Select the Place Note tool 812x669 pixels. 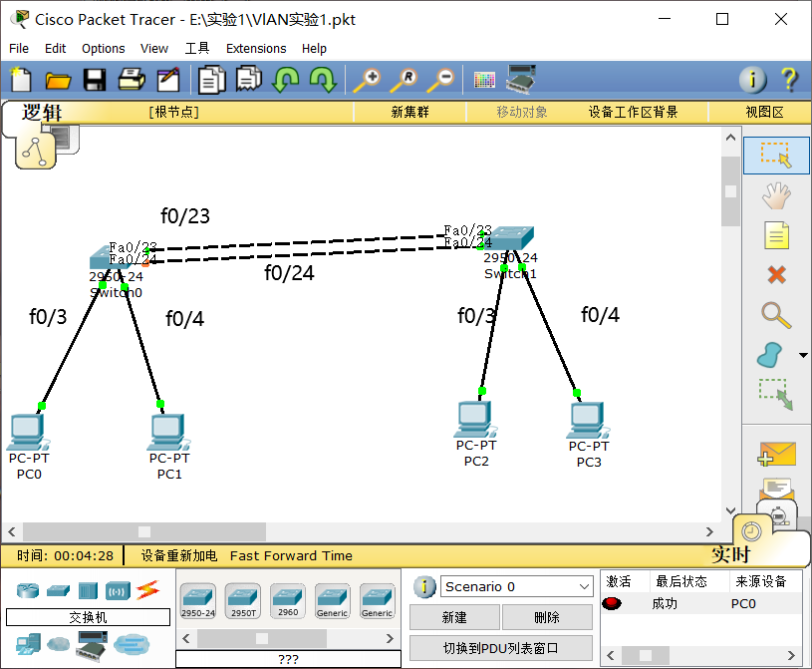pos(776,235)
